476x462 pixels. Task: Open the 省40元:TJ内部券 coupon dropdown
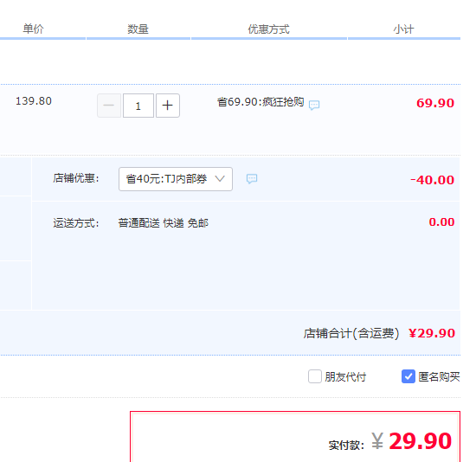coord(176,179)
